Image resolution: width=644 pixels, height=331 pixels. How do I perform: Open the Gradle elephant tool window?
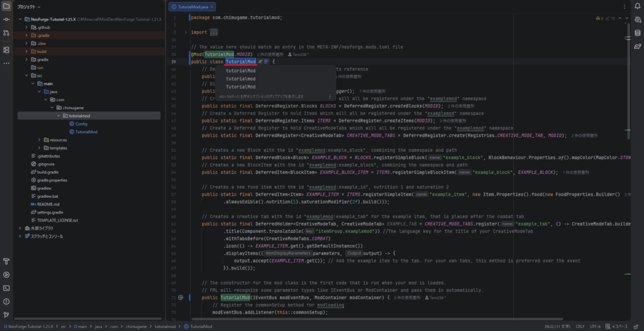(x=637, y=46)
